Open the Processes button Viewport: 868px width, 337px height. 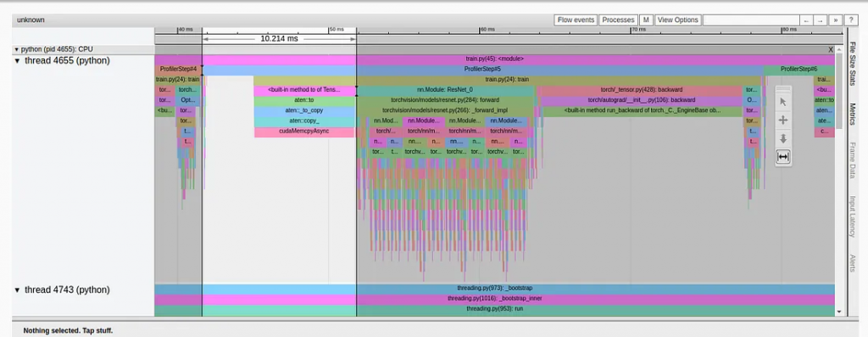(x=618, y=20)
